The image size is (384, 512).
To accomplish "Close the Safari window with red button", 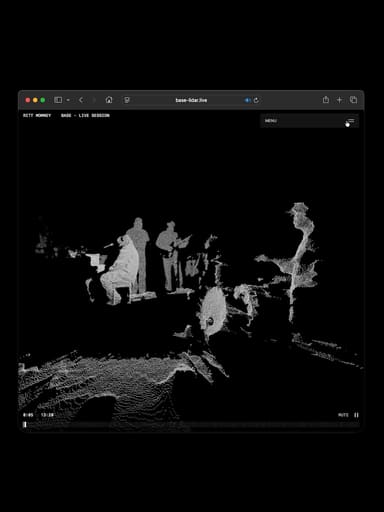I will click(28, 100).
